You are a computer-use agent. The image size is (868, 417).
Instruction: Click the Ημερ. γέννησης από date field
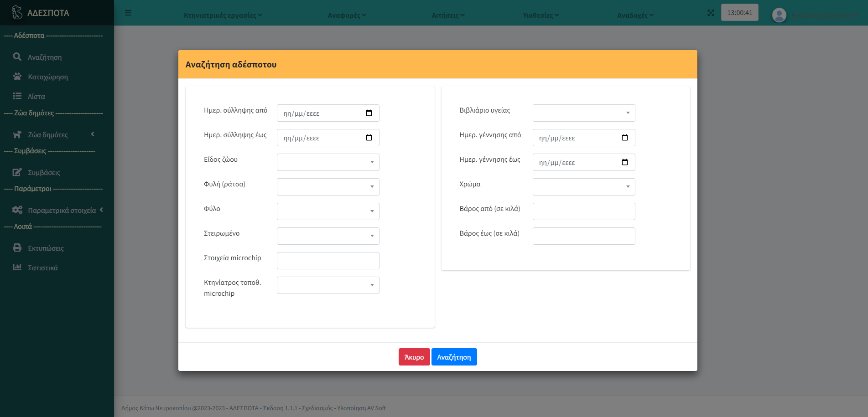(x=584, y=138)
